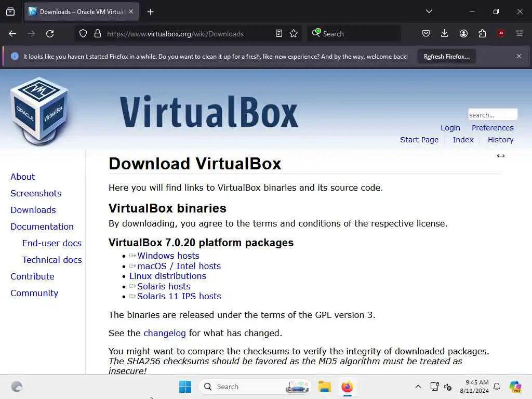Viewport: 532px width, 399px height.
Task: Open the Firefox hamburger menu
Action: (520, 33)
